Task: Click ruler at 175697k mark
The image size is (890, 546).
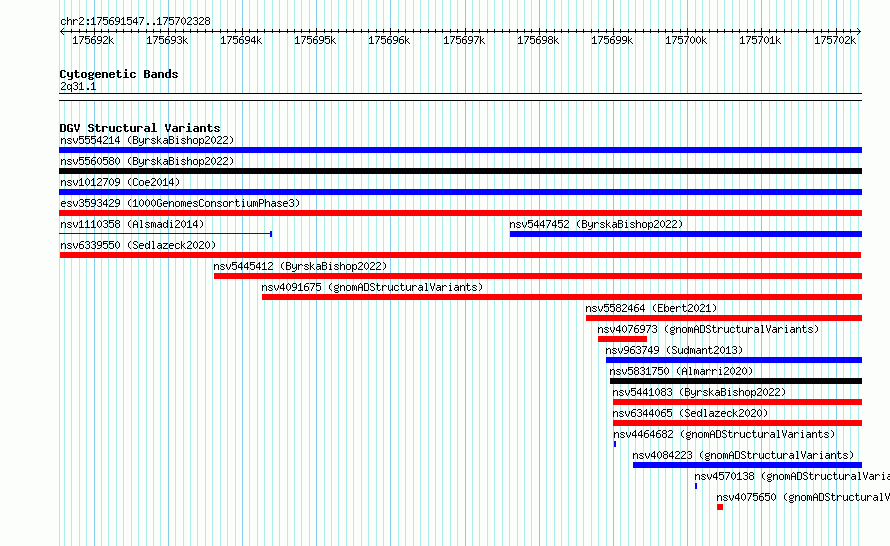Action: click(464, 40)
